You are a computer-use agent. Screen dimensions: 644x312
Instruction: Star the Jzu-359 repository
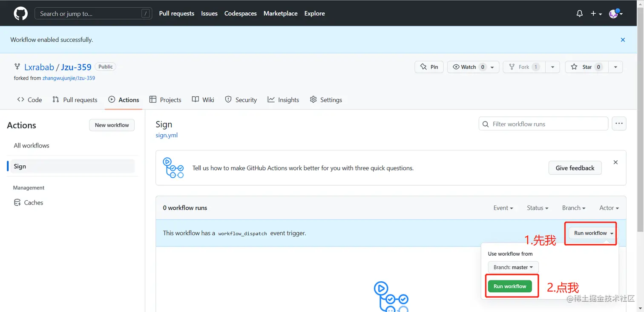[x=586, y=67]
